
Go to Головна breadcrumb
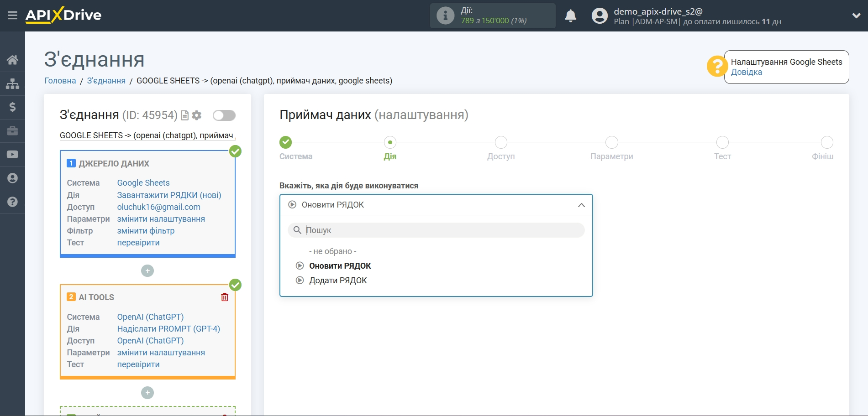point(60,81)
